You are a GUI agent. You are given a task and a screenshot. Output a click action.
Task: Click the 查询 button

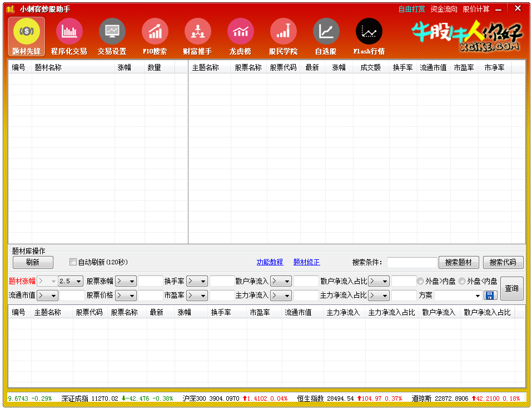(511, 288)
